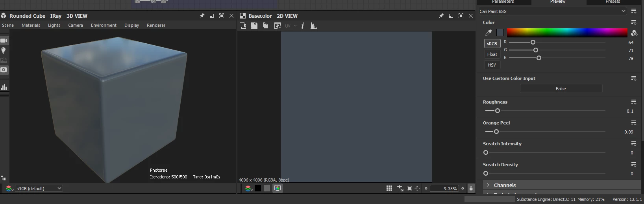The width and height of the screenshot is (644, 204).
Task: Open the layers dropdown in 3D view footer
Action: 9,188
